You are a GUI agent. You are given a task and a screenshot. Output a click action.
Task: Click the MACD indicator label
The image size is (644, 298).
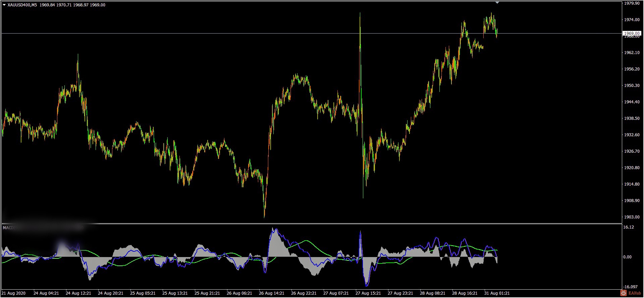pyautogui.click(x=8, y=228)
